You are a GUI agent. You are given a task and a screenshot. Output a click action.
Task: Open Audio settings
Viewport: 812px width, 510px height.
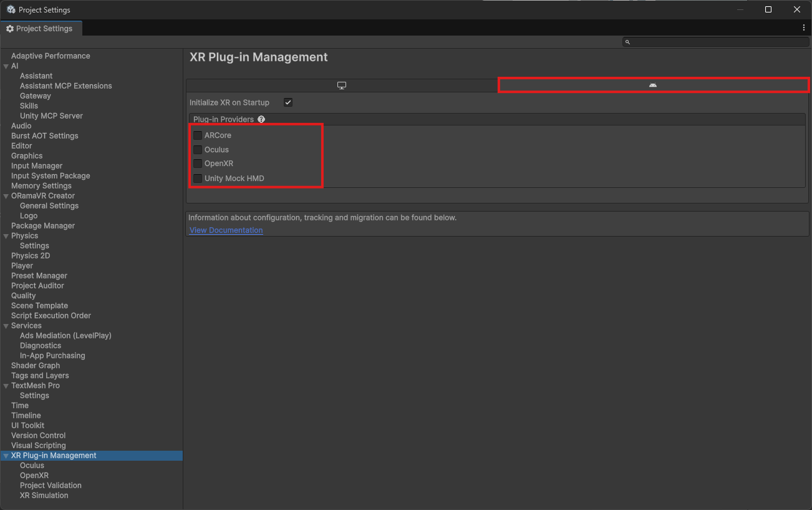(21, 126)
